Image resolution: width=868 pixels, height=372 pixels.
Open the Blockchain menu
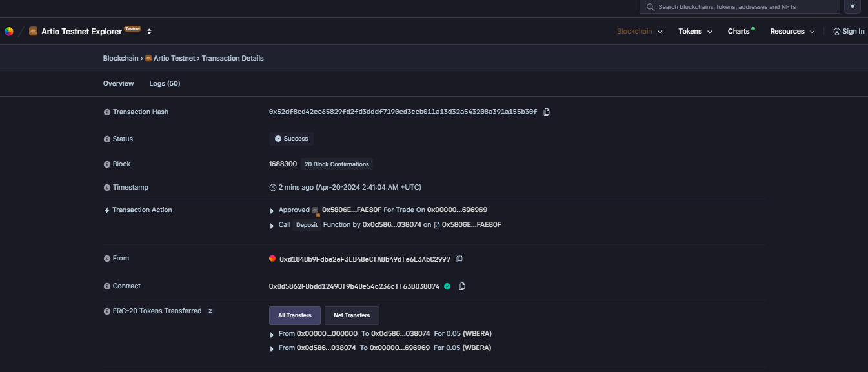(x=640, y=31)
